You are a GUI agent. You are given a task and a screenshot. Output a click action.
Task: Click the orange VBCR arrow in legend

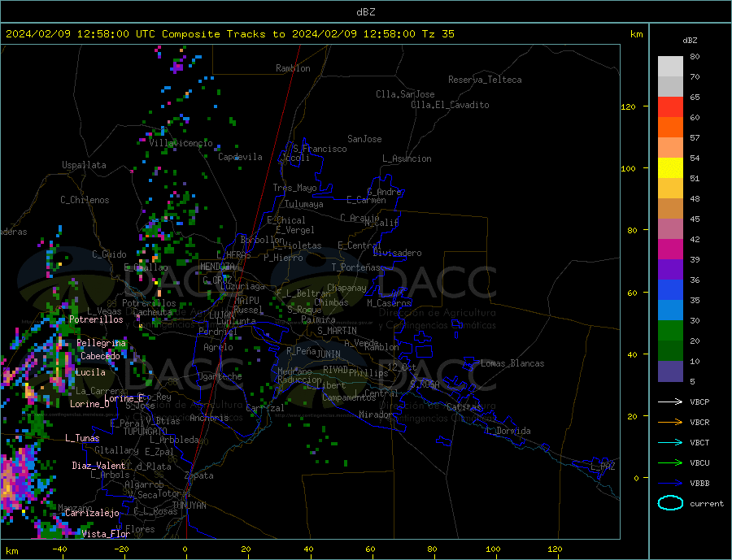[x=670, y=423]
